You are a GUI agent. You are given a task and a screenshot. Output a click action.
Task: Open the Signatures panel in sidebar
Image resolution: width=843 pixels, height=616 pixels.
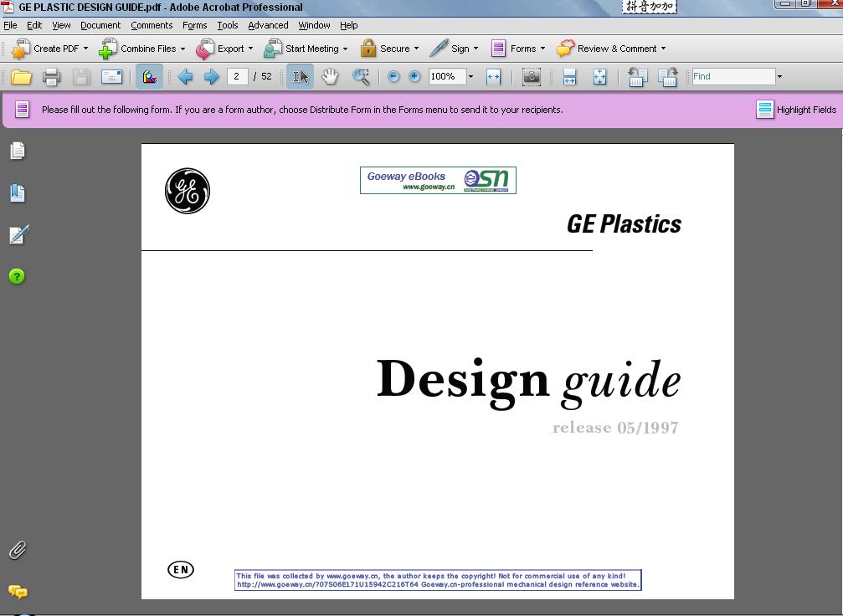[18, 235]
